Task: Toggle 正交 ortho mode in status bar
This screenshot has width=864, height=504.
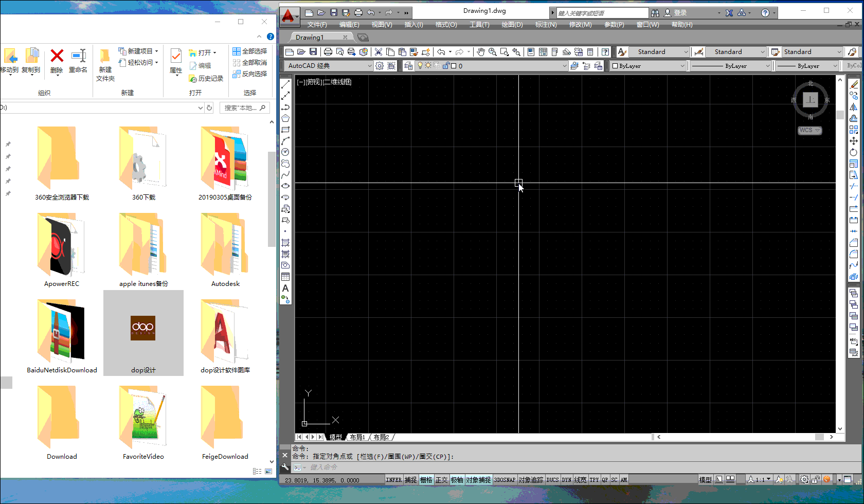Action: 442,480
